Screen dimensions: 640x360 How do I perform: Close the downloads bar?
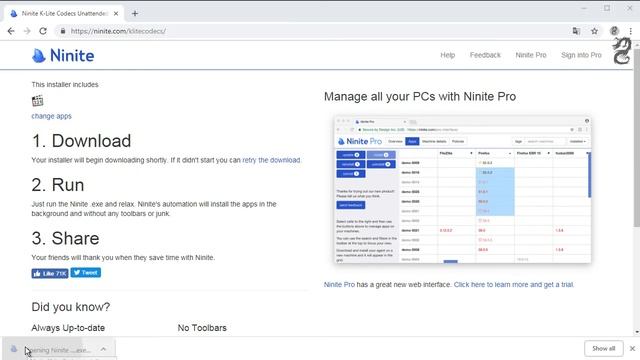pos(632,349)
